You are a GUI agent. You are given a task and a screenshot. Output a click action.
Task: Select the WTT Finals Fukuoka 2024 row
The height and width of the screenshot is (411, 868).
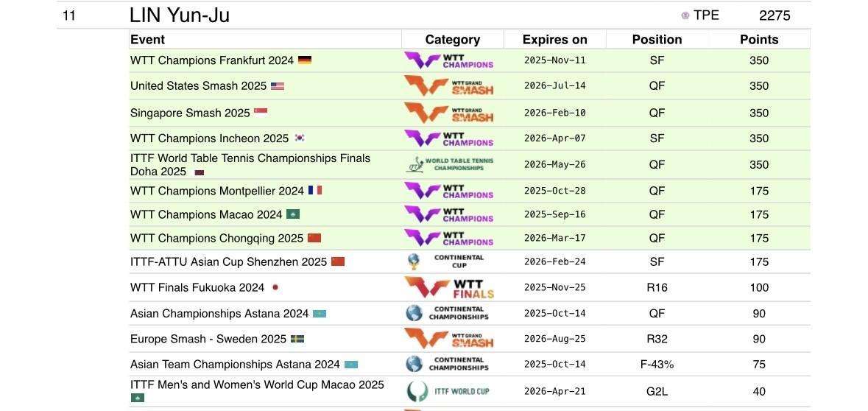click(x=197, y=287)
